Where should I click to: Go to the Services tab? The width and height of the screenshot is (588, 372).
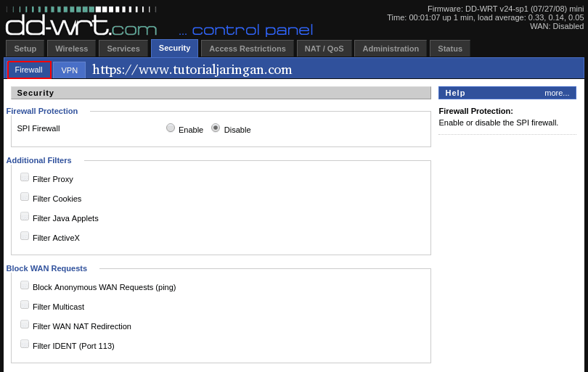coord(123,49)
